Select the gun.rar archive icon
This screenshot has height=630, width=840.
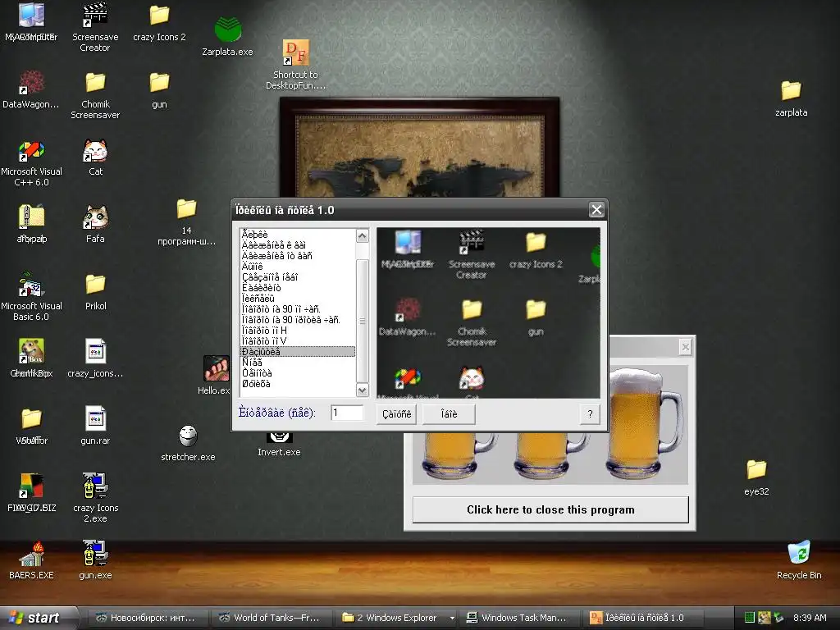[x=95, y=426]
